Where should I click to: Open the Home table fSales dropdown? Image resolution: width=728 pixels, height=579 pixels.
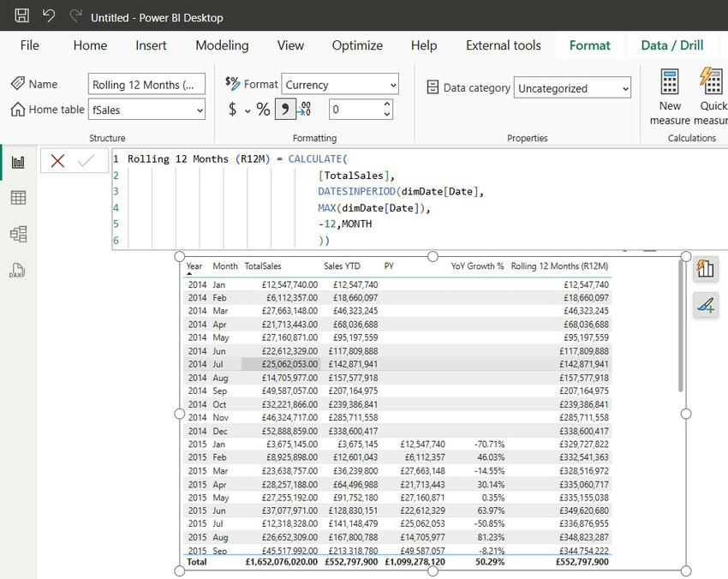coord(147,110)
